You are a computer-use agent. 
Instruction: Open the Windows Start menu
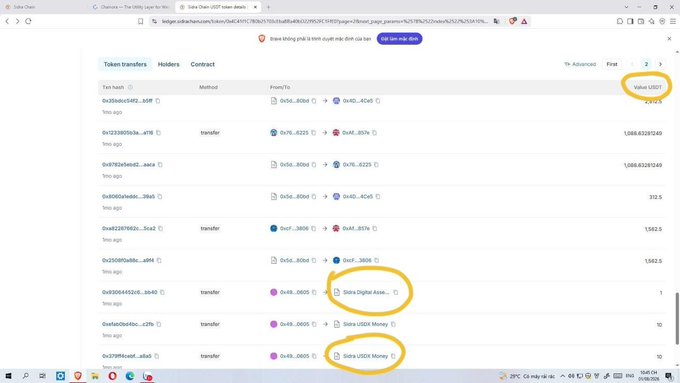(8, 376)
